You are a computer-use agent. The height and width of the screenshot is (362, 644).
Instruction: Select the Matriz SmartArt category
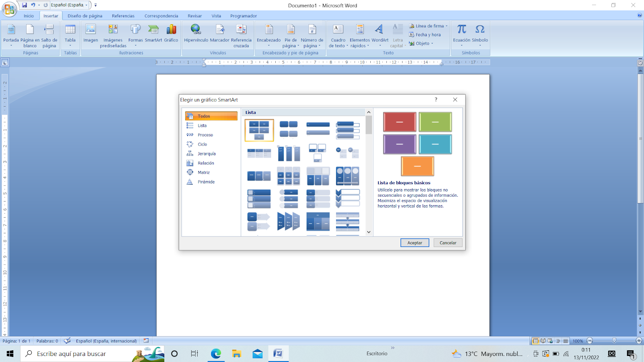pyautogui.click(x=211, y=173)
